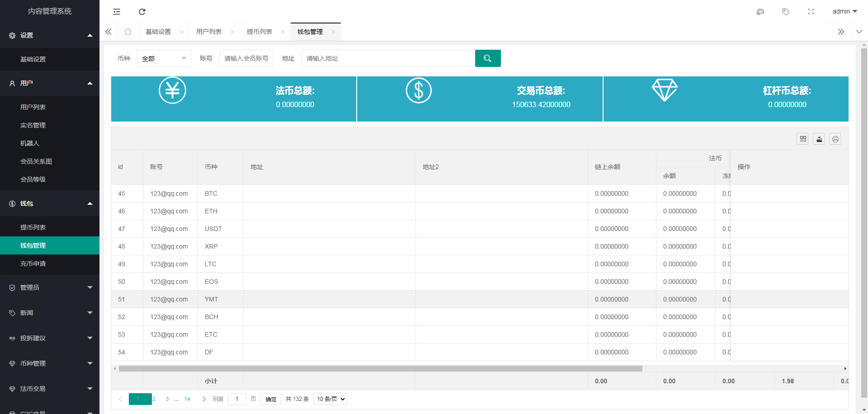Viewport: 868px width, 414px height.
Task: Select the 钱包管理 tab
Action: coord(310,32)
